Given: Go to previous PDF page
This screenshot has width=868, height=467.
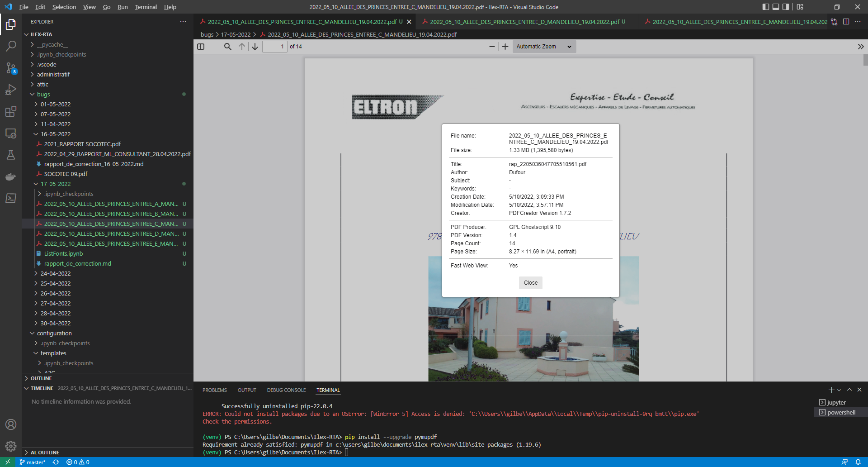Looking at the screenshot, I should (242, 47).
